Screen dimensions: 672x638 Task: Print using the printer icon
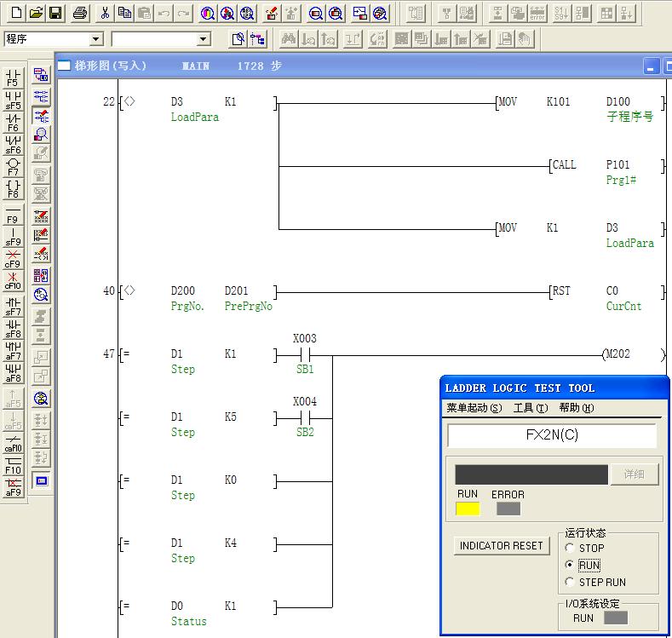[x=80, y=13]
